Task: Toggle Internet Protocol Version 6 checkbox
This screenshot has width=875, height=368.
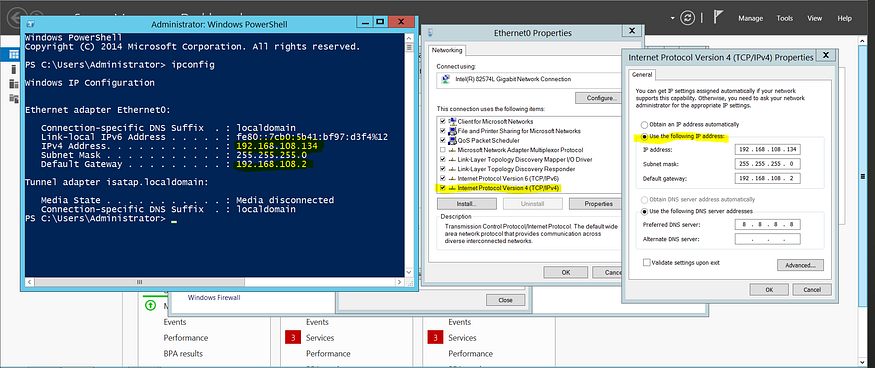Action: pyautogui.click(x=443, y=178)
